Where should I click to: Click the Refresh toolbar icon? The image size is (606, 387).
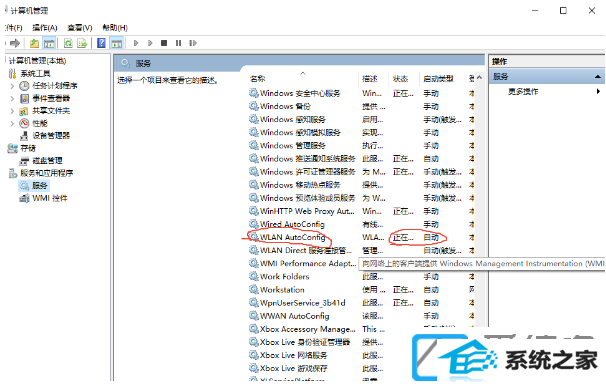[x=68, y=43]
